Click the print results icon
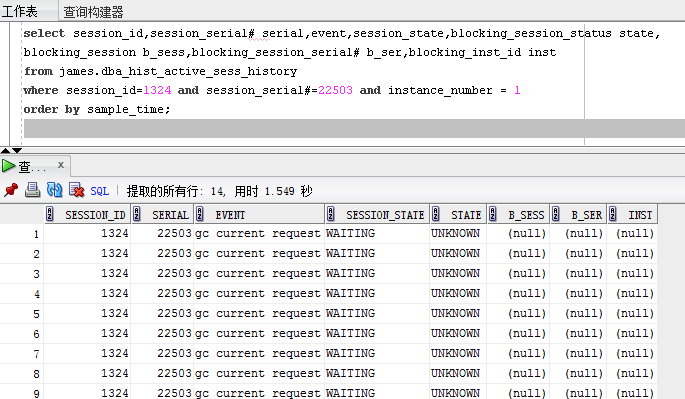This screenshot has width=685, height=399. [x=32, y=190]
